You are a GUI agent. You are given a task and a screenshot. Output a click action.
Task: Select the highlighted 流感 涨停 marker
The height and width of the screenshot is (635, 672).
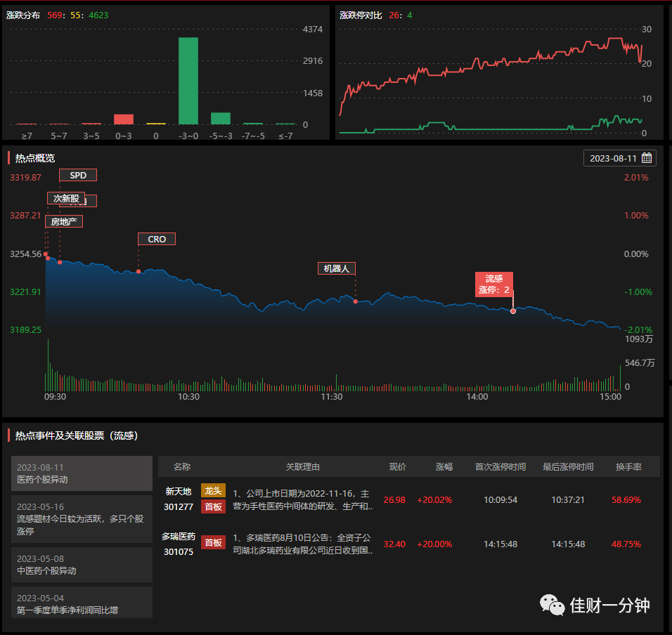coord(493,284)
